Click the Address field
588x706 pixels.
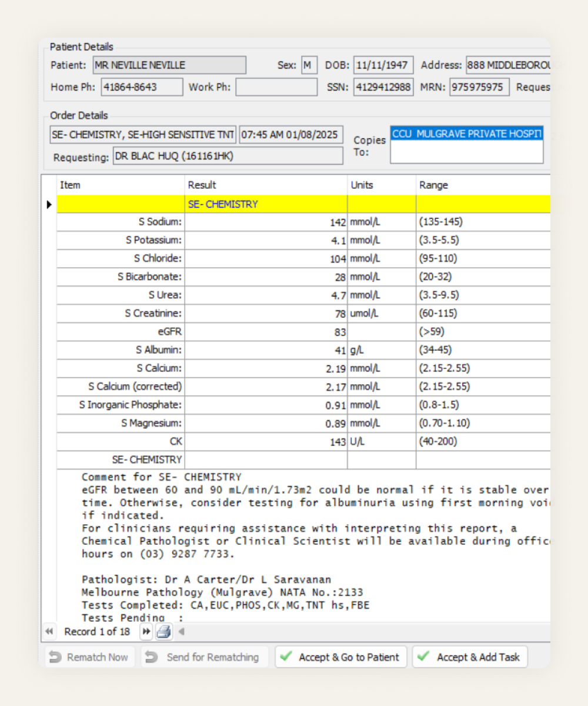508,65
